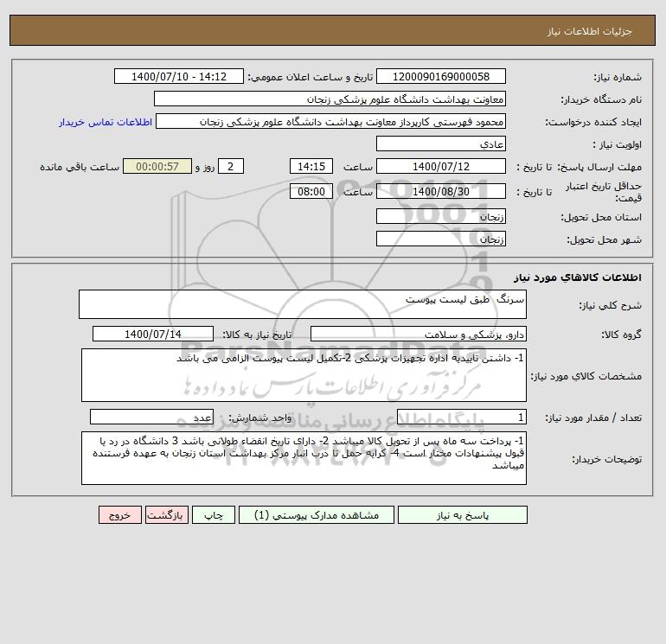666x644 pixels.
Task: Open اطلاعات تماس خریدار link
Action: coord(106,122)
